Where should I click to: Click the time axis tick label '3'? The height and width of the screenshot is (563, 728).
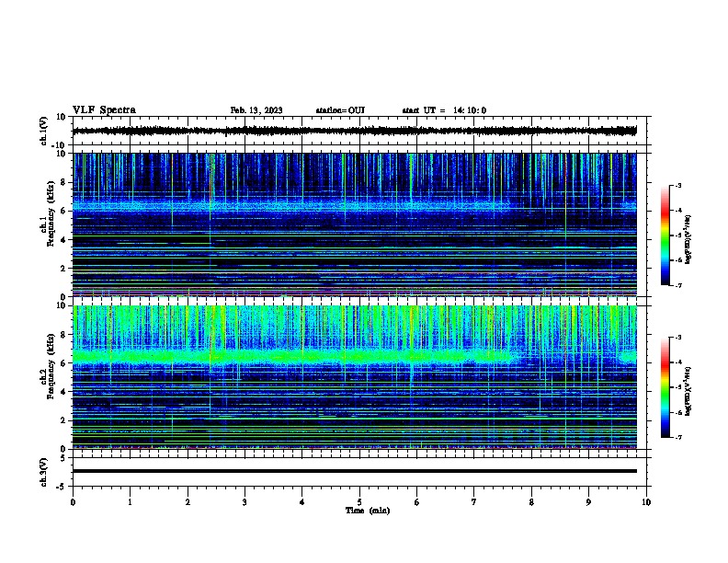[245, 502]
